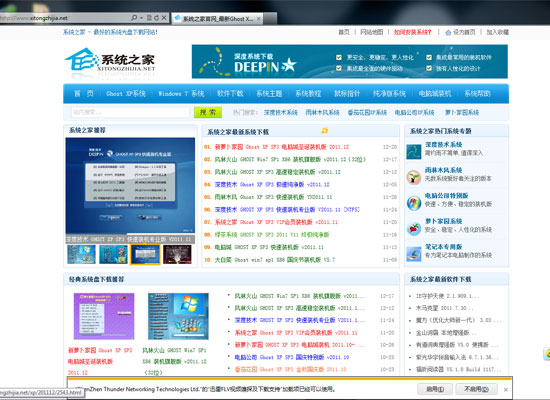Open 福昕阅读器 V5.1.0 in software list
The width and height of the screenshot is (550, 400).
(x=458, y=369)
